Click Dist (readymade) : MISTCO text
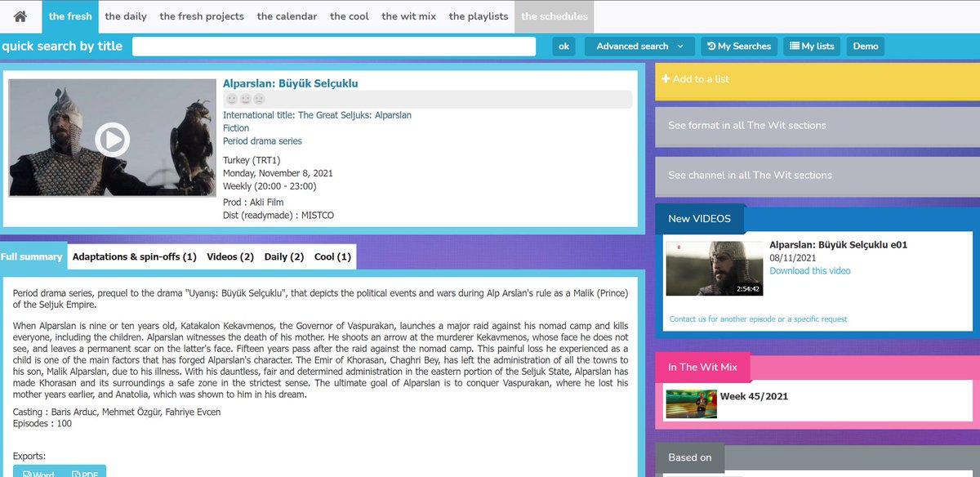This screenshot has width=980, height=477. point(278,216)
